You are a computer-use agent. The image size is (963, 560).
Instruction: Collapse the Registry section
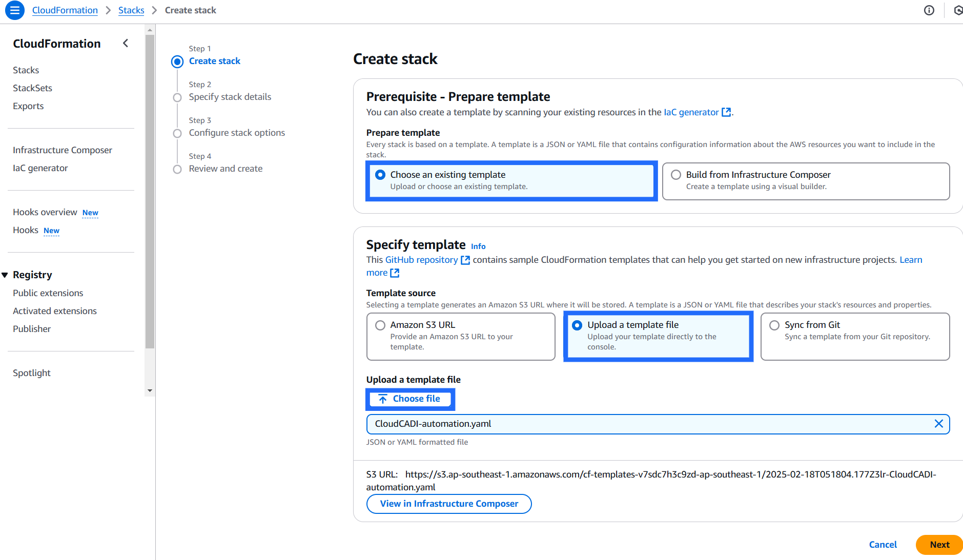click(x=5, y=275)
